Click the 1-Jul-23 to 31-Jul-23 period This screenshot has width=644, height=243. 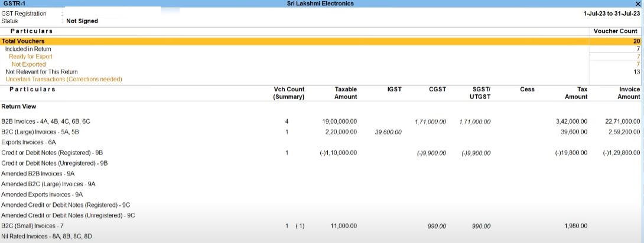[x=611, y=13]
